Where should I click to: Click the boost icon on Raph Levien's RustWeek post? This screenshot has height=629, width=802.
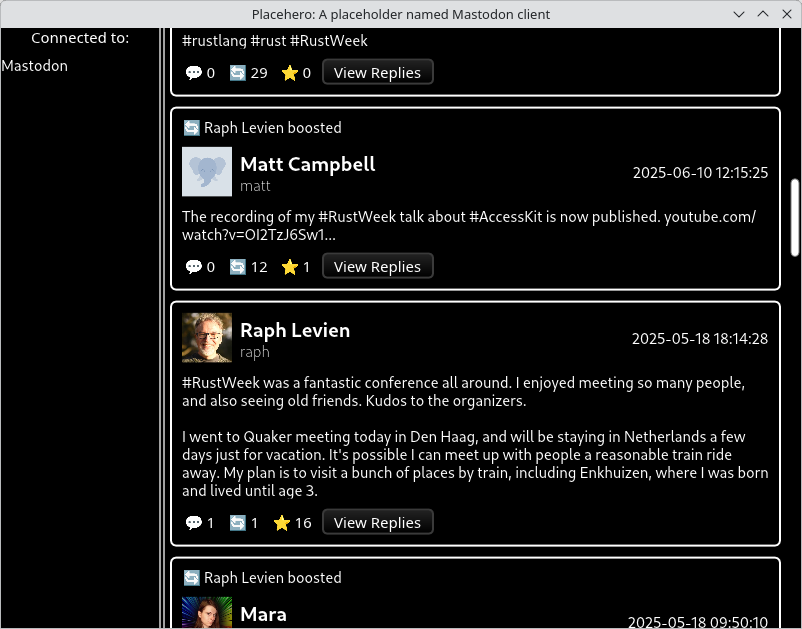click(x=237, y=523)
